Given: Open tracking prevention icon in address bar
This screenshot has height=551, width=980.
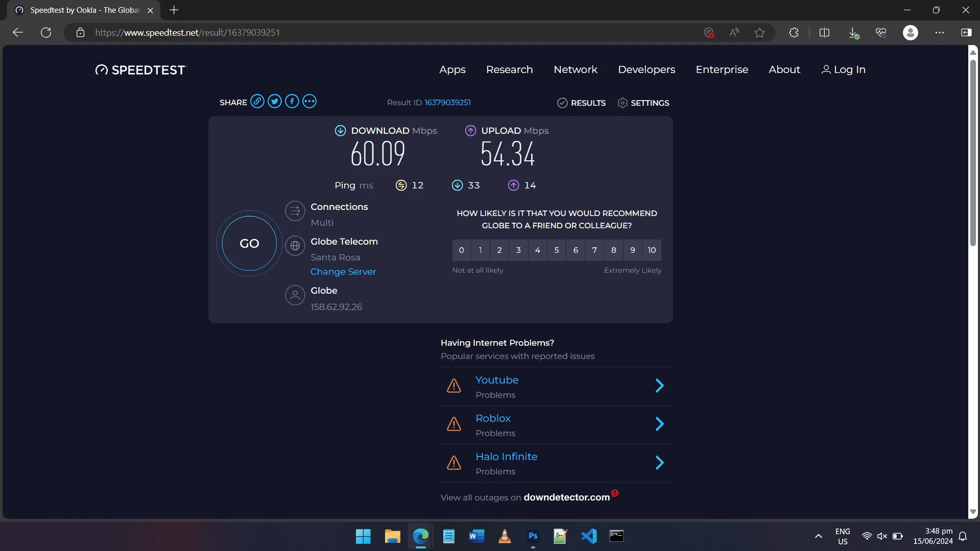Looking at the screenshot, I should [x=709, y=33].
